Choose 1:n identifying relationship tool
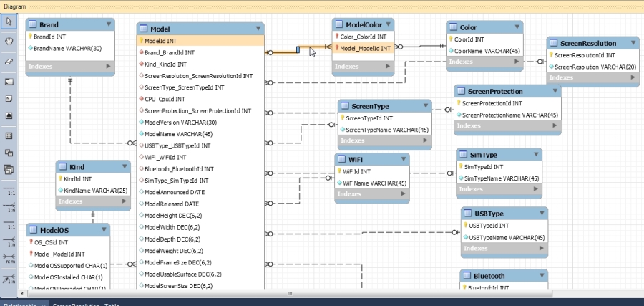 9,242
